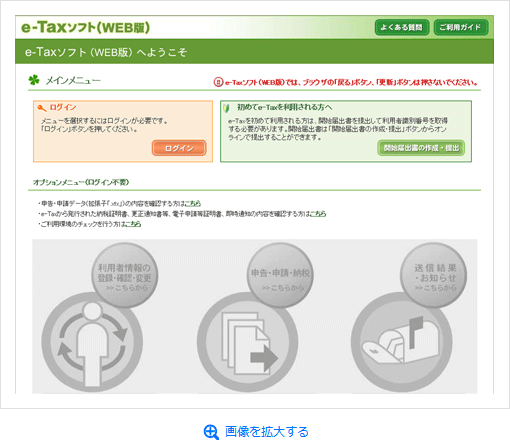Screen dimensions: 510x440
Task: Click the key icon next to ログイン heading
Action: pos(42,108)
